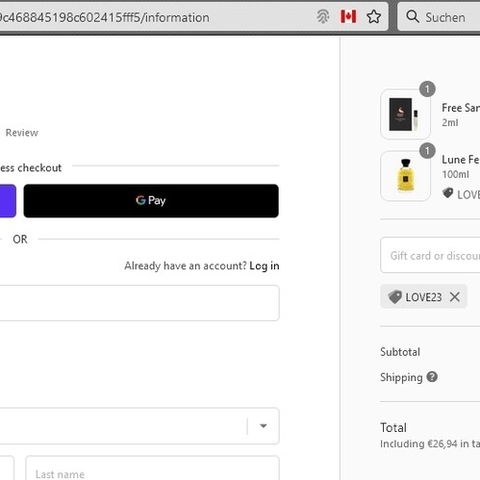Click the search magnifier icon
The width and height of the screenshot is (480, 480).
412,16
